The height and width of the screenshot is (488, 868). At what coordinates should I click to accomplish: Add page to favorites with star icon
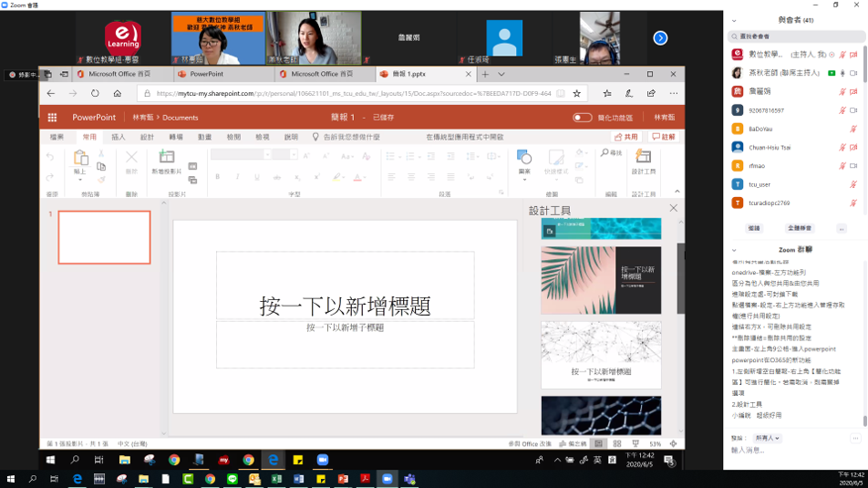click(x=576, y=93)
